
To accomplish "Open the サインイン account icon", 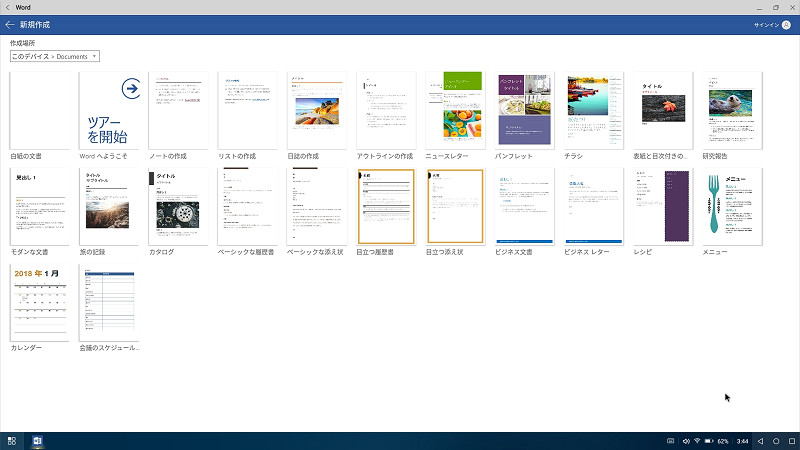I will pos(786,25).
